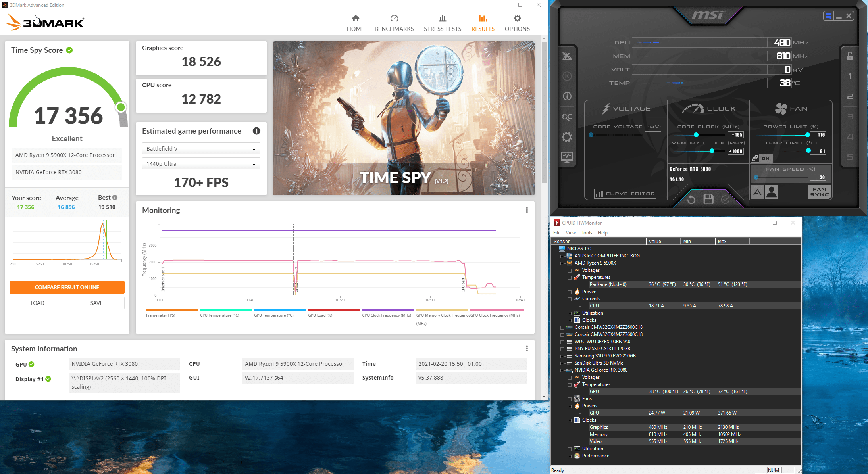Click the info icon beside Estimated game performance
This screenshot has height=474, width=868.
256,131
